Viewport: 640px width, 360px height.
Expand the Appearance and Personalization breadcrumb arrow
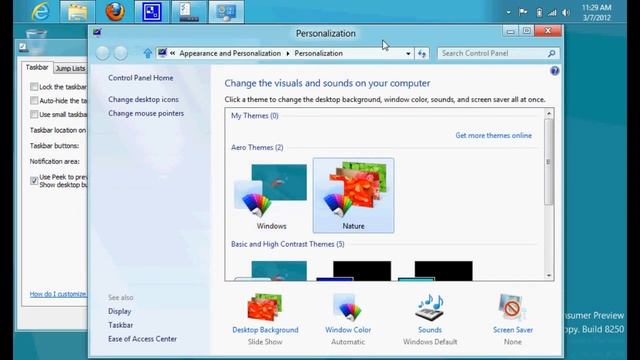[x=288, y=53]
